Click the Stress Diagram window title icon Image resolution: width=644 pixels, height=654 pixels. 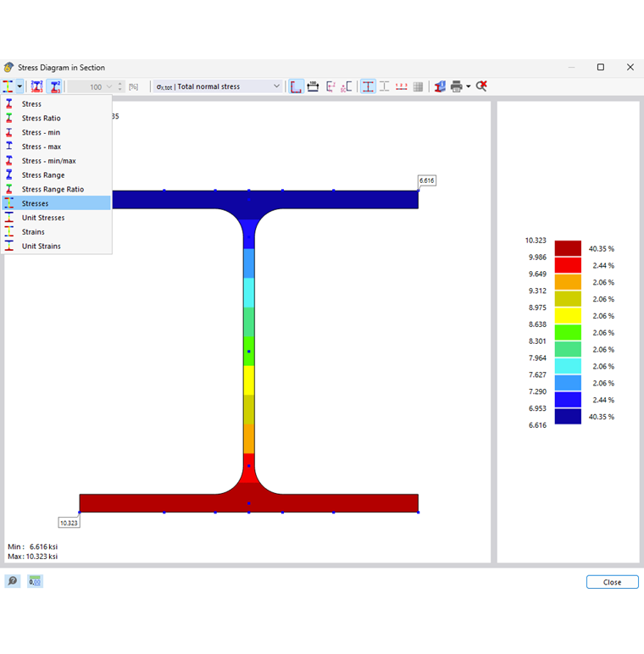(x=8, y=67)
